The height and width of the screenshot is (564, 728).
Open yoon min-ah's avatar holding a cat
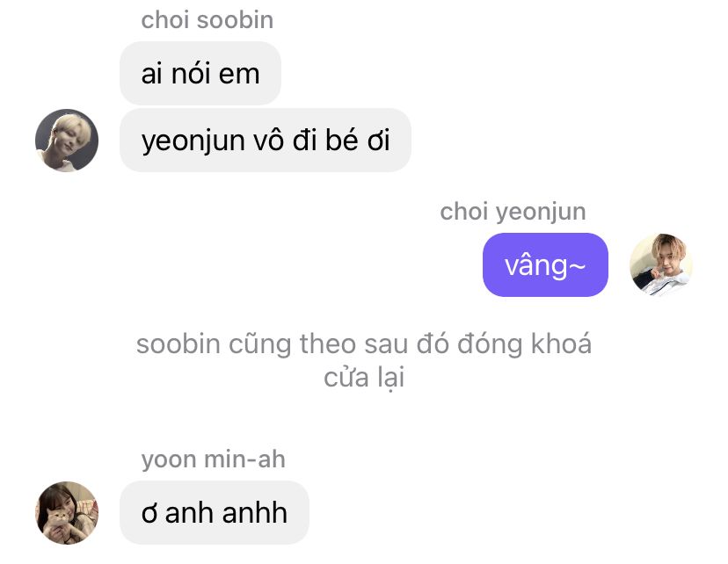pyautogui.click(x=67, y=512)
